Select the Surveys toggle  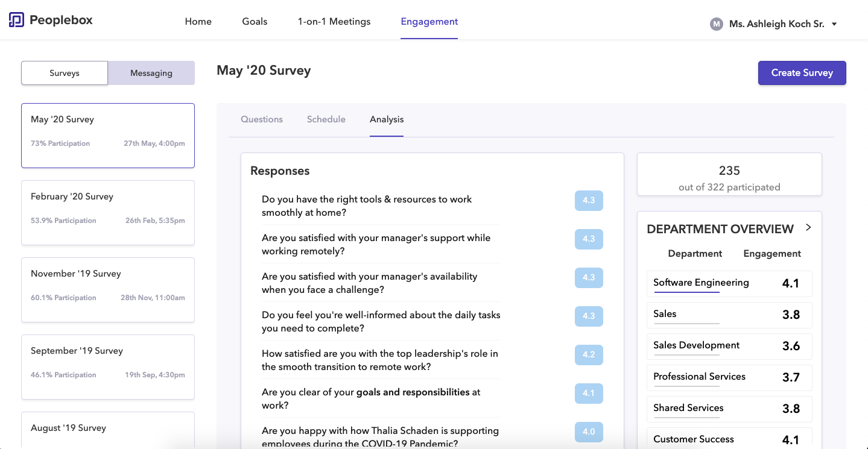pos(65,73)
